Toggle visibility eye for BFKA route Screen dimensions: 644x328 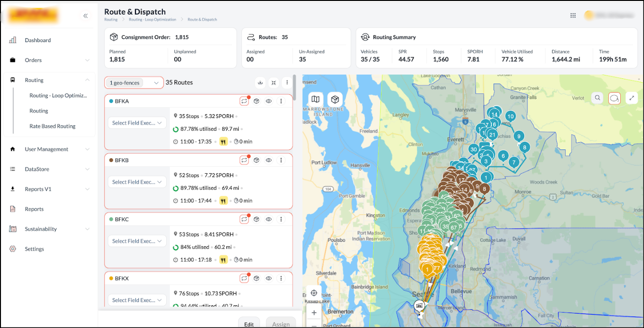point(269,101)
